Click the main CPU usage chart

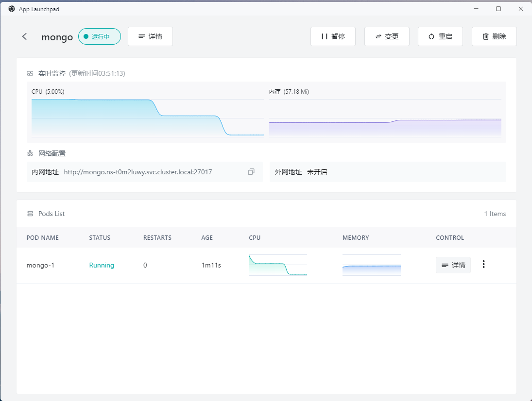pyautogui.click(x=148, y=118)
